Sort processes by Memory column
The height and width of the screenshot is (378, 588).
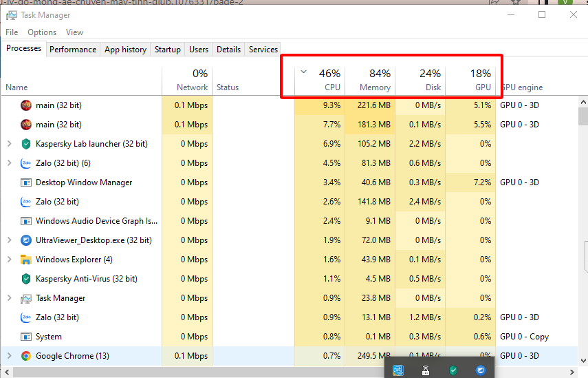(371, 81)
